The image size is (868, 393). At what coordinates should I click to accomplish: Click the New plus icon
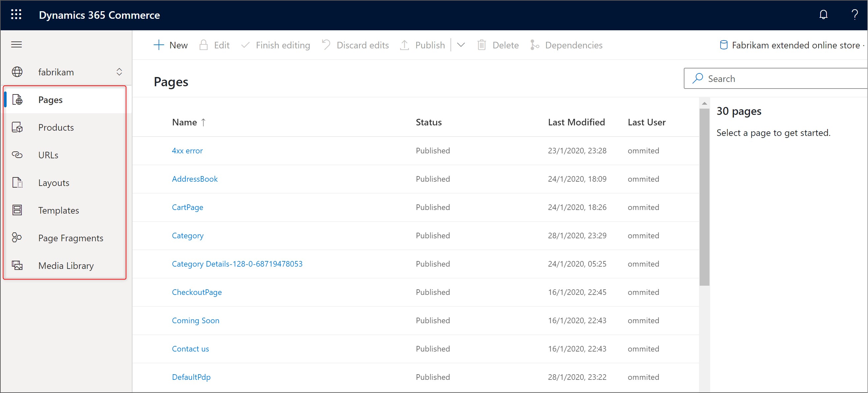point(159,45)
